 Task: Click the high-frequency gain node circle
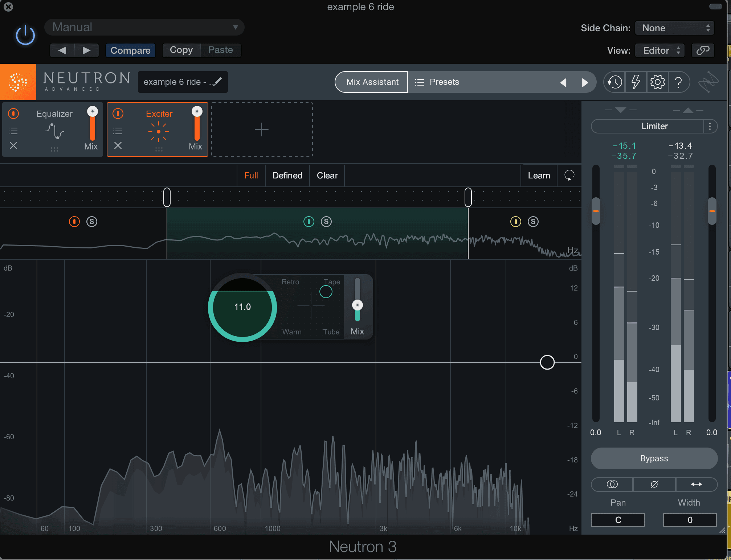tap(547, 362)
